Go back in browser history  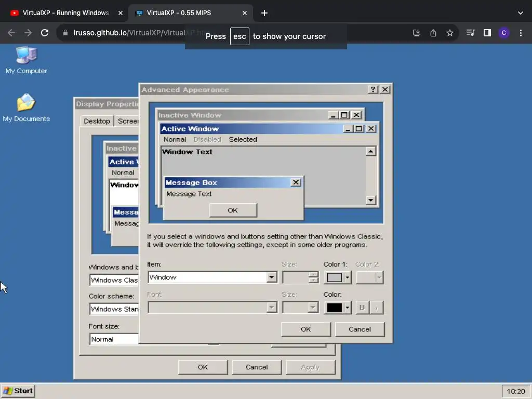pyautogui.click(x=11, y=33)
